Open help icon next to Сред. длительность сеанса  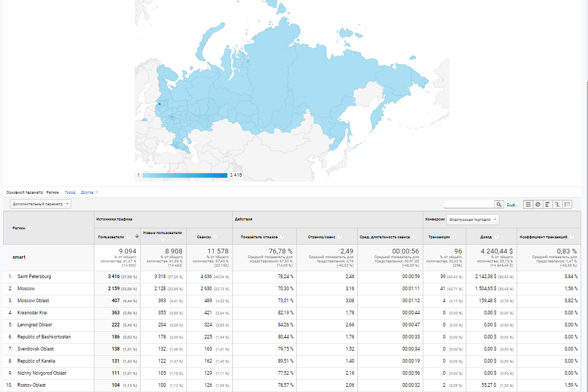[414, 237]
